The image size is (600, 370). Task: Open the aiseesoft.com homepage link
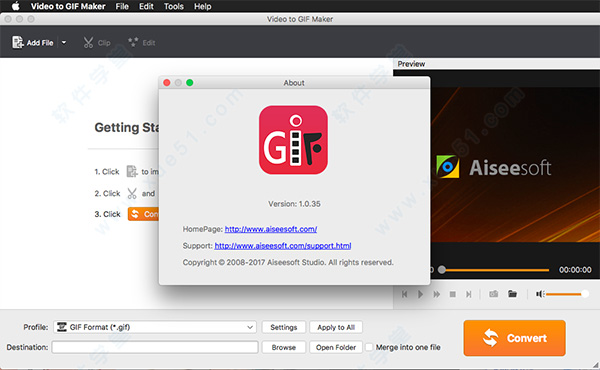271,229
